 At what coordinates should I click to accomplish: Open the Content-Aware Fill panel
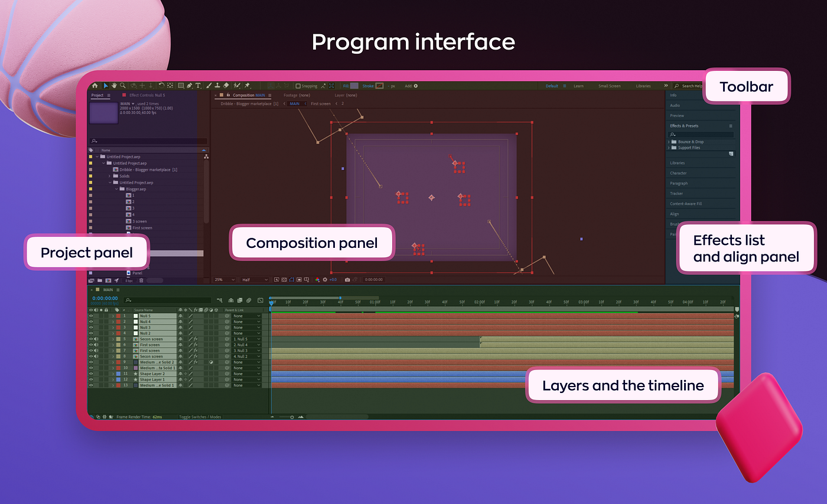tap(686, 204)
